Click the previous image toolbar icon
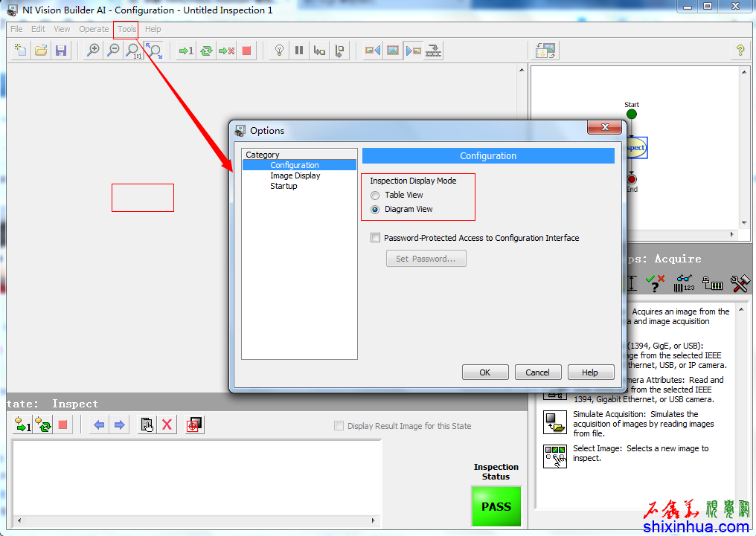 (x=372, y=50)
